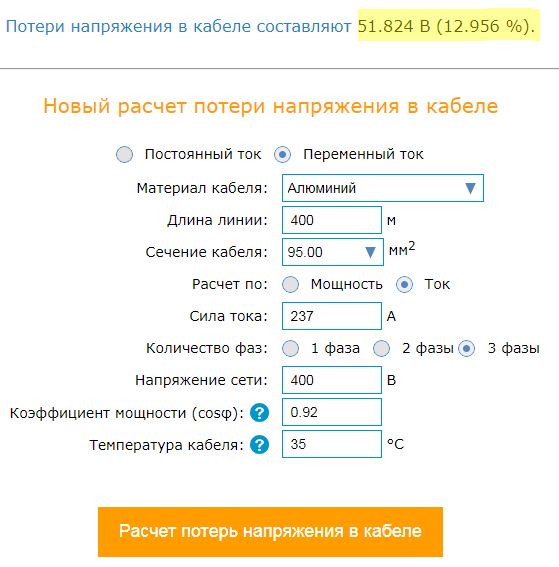Click power factor field showing 0.92
The width and height of the screenshot is (559, 567).
coord(332,412)
